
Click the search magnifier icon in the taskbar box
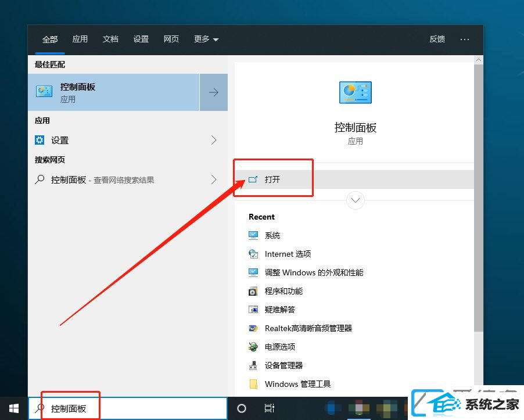coord(40,408)
